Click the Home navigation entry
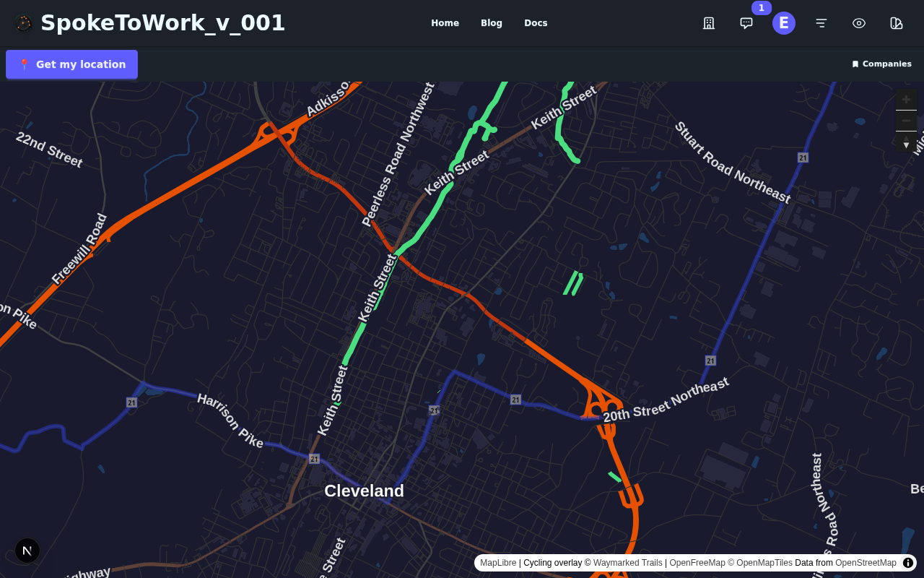Viewport: 924px width, 578px height. click(x=445, y=22)
